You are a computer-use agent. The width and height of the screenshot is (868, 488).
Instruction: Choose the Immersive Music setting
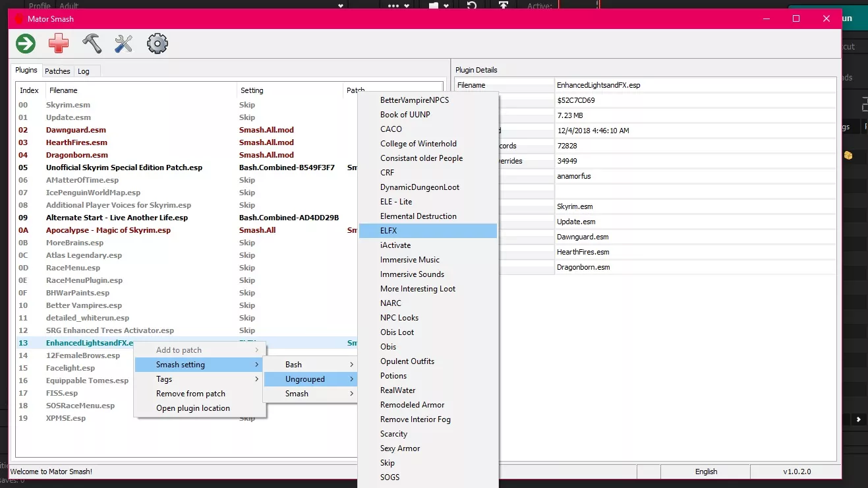coord(428,260)
